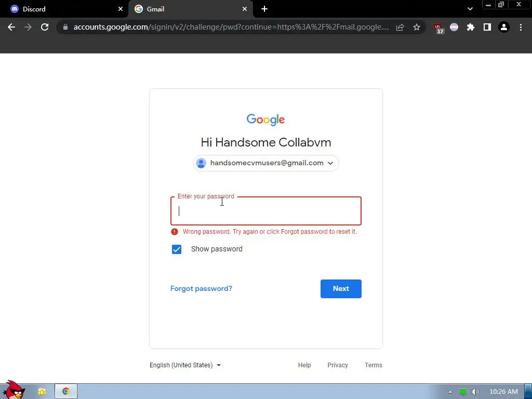Open the Terms link in footer
The image size is (532, 399).
click(x=373, y=365)
